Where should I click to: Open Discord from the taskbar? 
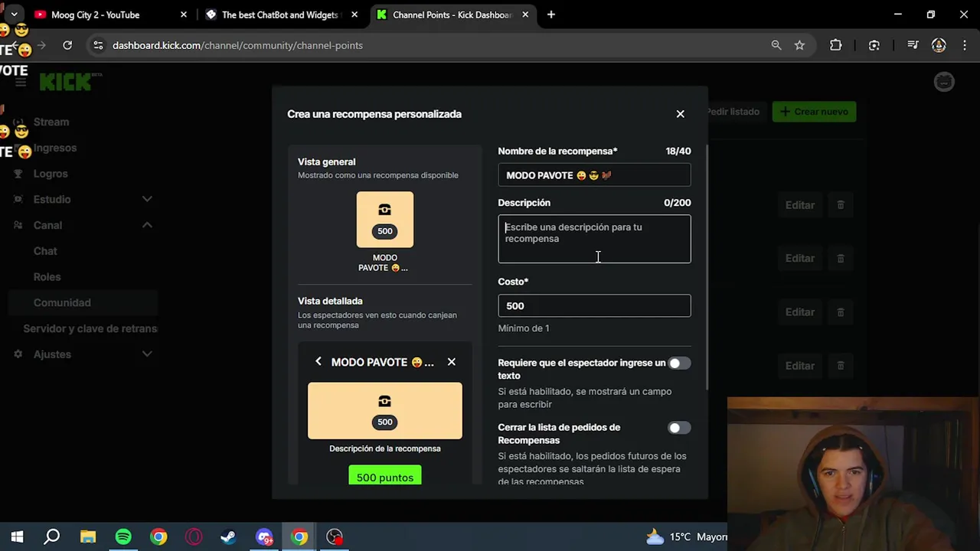point(264,536)
